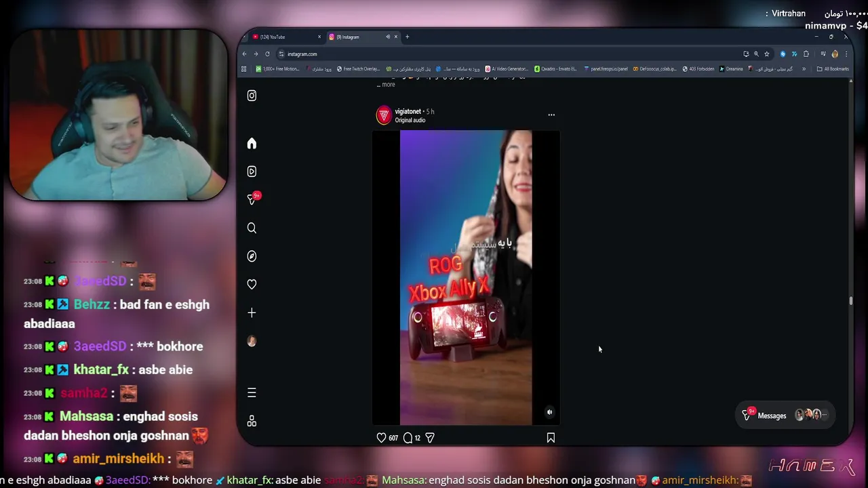Open the 1,000+ Free Motion bookmark

[277, 68]
